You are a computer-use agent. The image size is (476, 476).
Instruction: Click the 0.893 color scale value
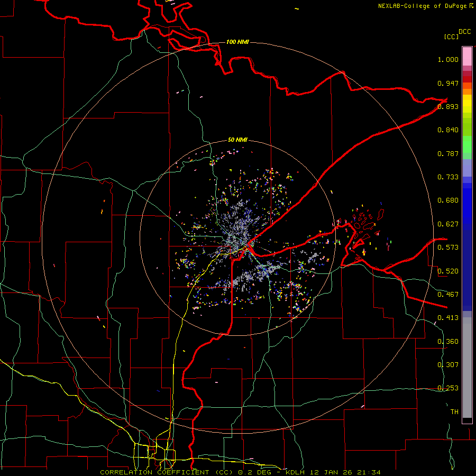448,106
